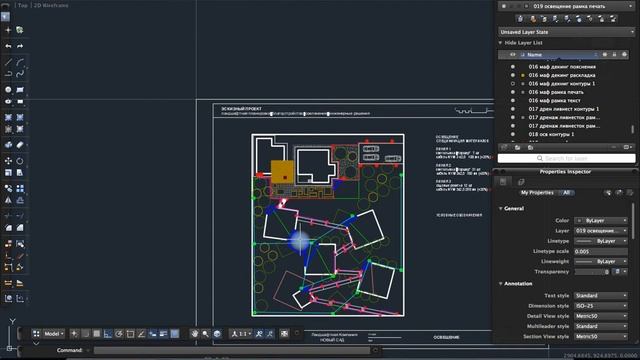Open the Model space dropdown in status bar
Image resolution: width=640 pixels, height=360 pixels.
coord(53,333)
